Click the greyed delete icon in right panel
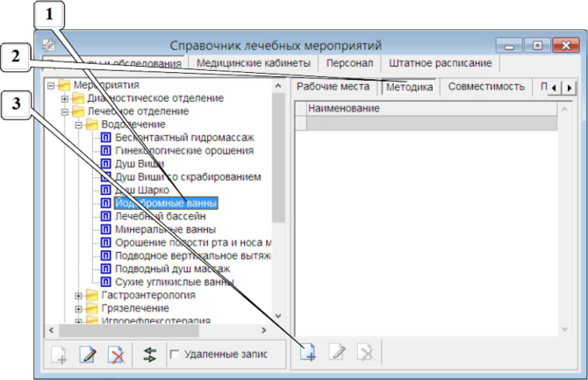This screenshot has width=588, height=380. [x=365, y=354]
